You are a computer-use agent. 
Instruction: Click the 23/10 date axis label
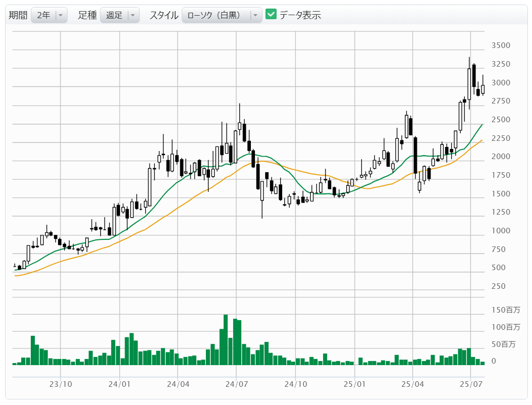61,384
